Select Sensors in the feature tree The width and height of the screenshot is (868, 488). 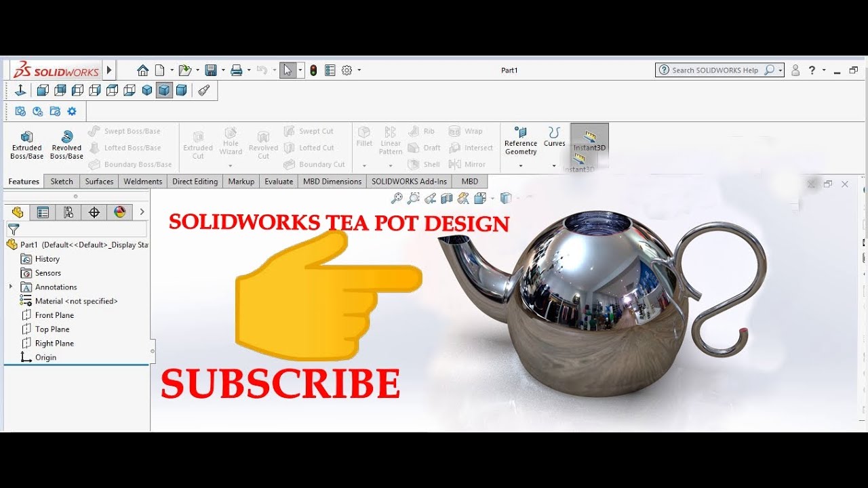(x=41, y=273)
